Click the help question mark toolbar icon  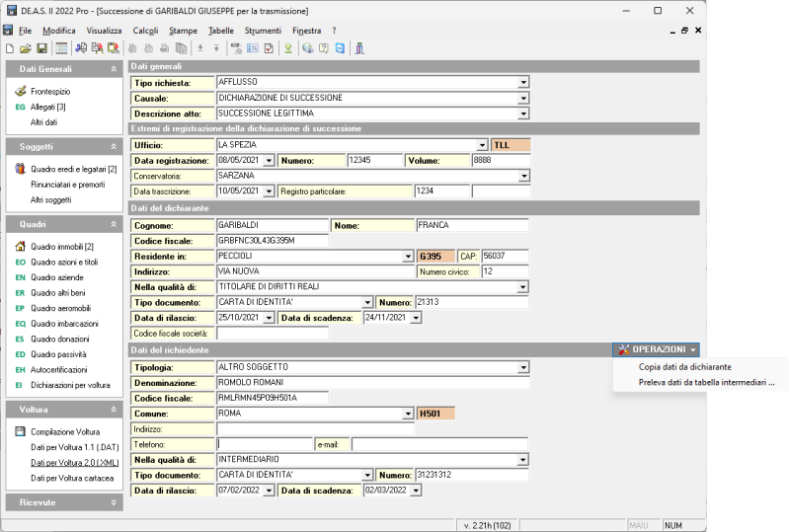[x=324, y=47]
